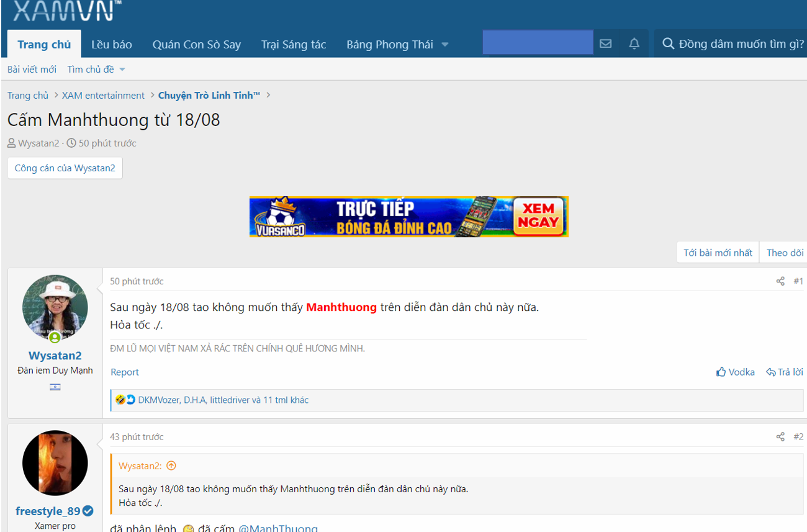Click the Công cán của Wysatan2 button
The height and width of the screenshot is (532, 807).
[x=65, y=168]
